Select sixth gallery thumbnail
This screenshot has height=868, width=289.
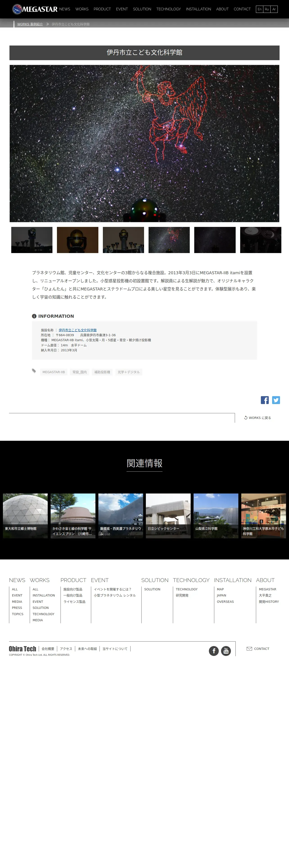(261, 240)
